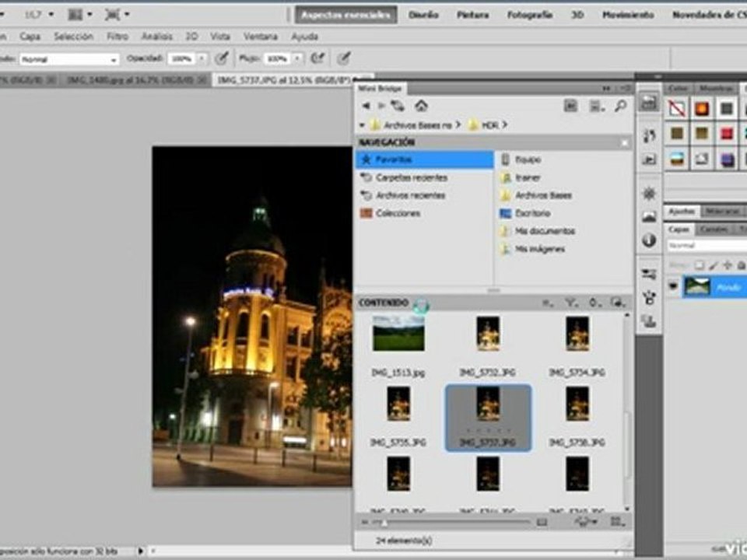Open the Mini Bridge search magnifier
This screenshot has height=560, width=747.
coord(620,106)
